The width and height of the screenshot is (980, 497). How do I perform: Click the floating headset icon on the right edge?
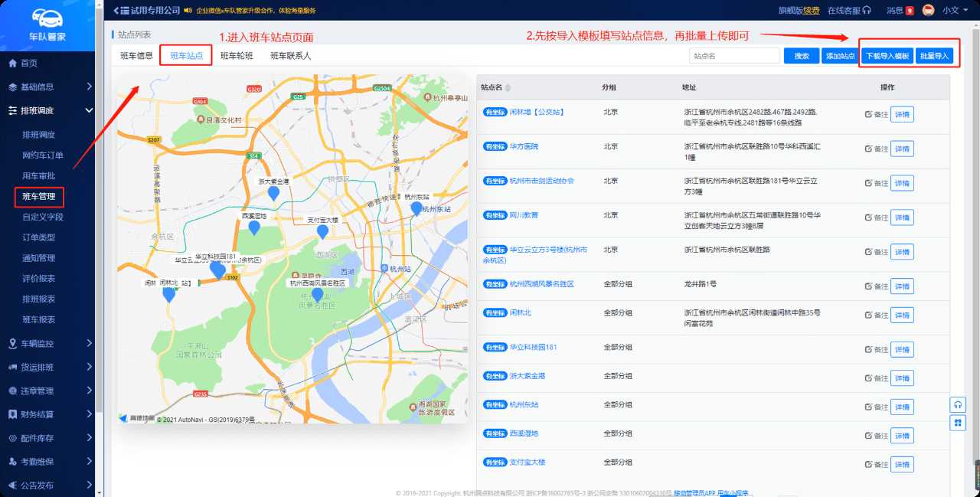point(958,404)
